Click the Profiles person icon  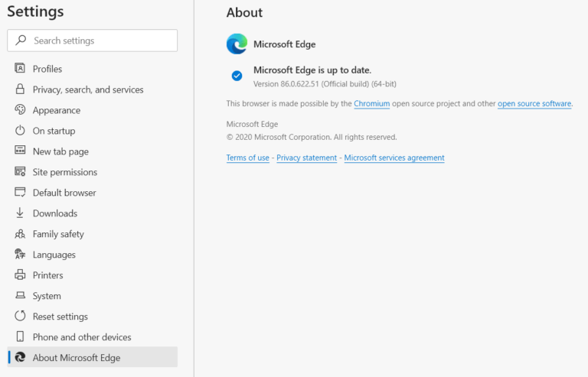point(20,68)
